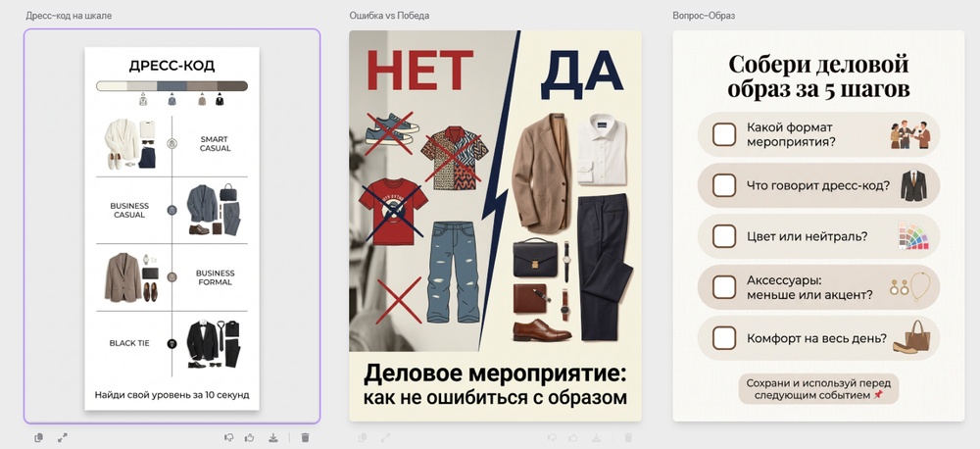This screenshot has width=980, height=449.
Task: Click the "Сохрани и используй" banner
Action: tap(818, 389)
